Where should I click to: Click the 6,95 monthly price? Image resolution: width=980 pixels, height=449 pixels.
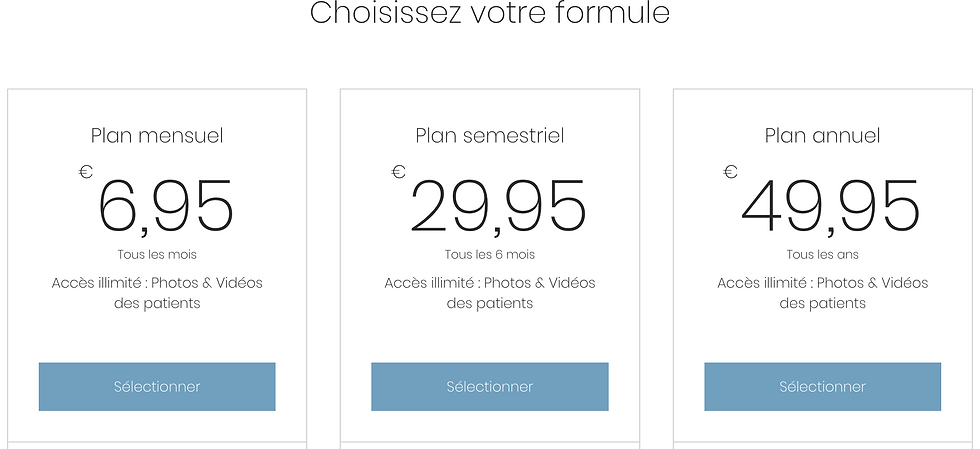tap(166, 206)
